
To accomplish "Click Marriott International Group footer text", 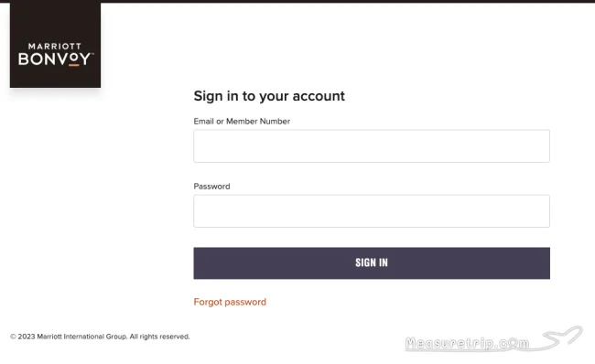I will pos(82,337).
